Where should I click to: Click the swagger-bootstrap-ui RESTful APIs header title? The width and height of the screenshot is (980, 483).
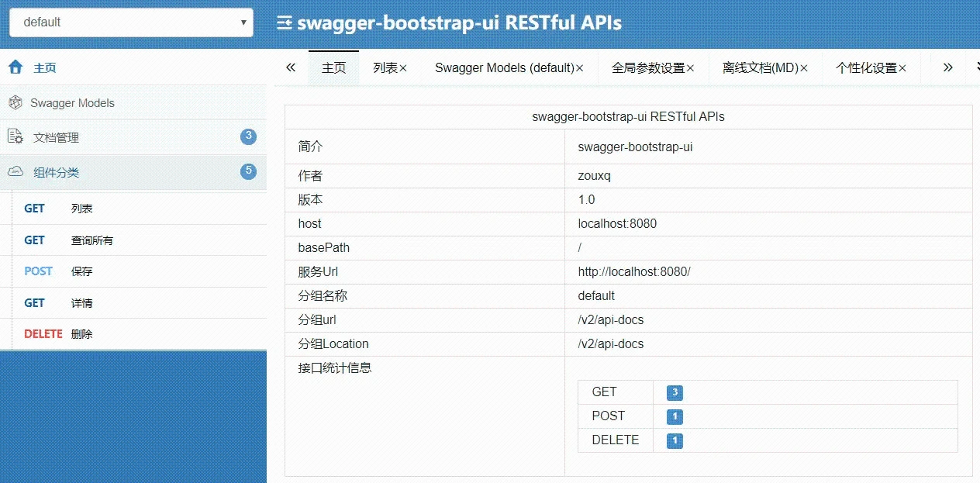[460, 22]
